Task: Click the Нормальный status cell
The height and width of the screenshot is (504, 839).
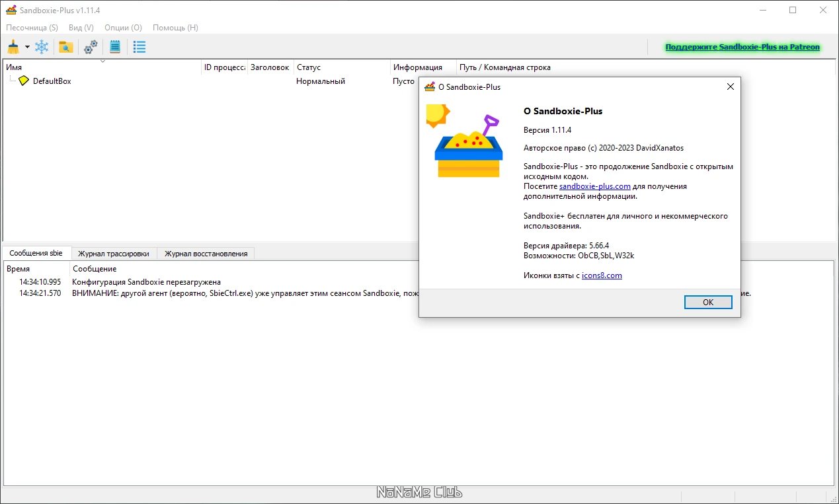Action: click(321, 81)
